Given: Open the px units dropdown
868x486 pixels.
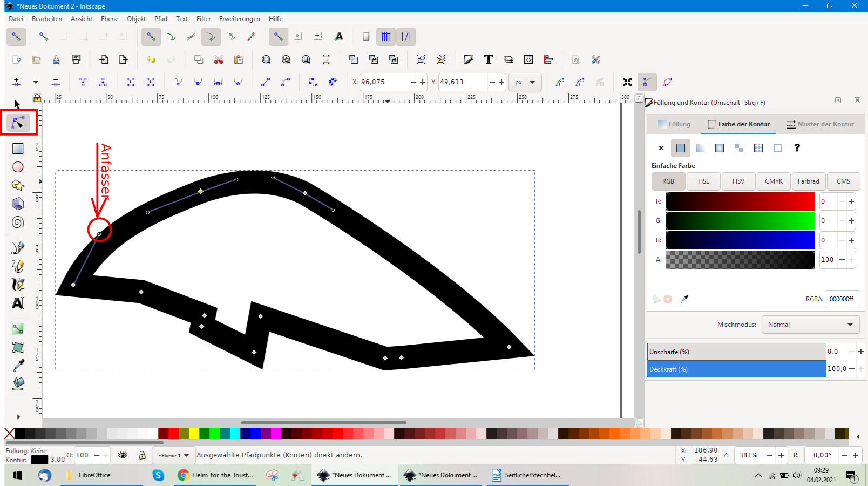Looking at the screenshot, I should click(525, 82).
